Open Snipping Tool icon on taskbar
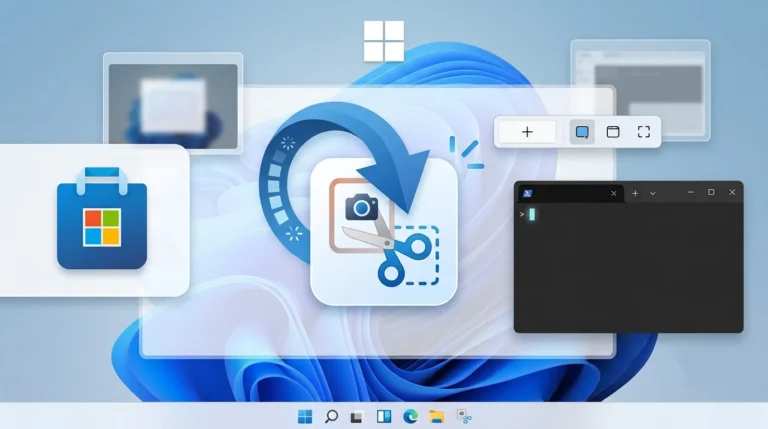Viewport: 768px width, 429px height. point(464,417)
